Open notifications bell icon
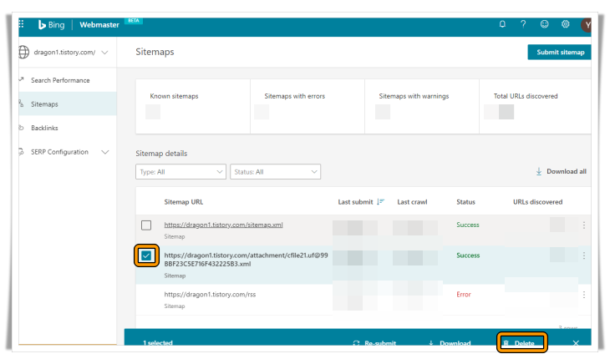Screen dimensions: 610x364 pyautogui.click(x=502, y=24)
